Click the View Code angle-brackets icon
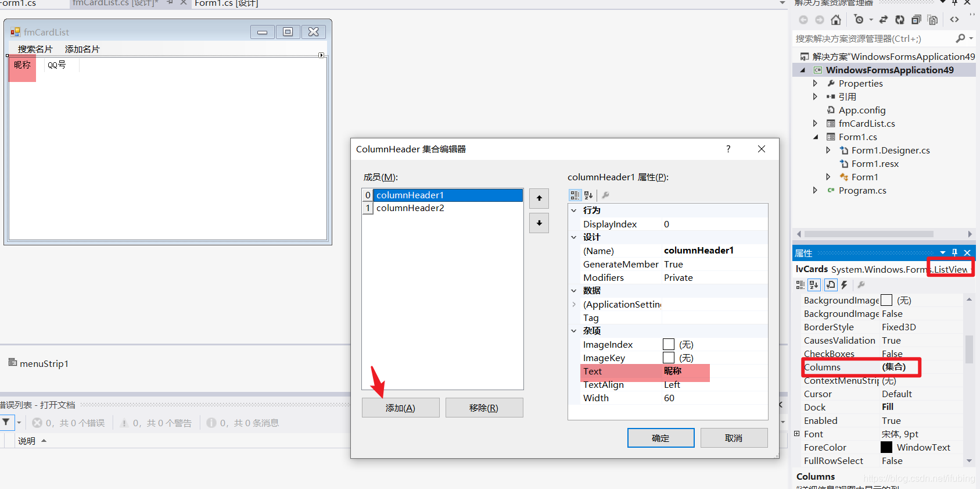Screen dimensions: 980x489 pos(954,20)
